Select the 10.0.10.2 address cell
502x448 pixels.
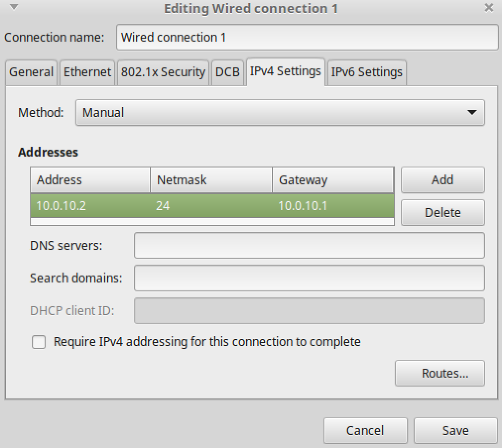tap(62, 206)
